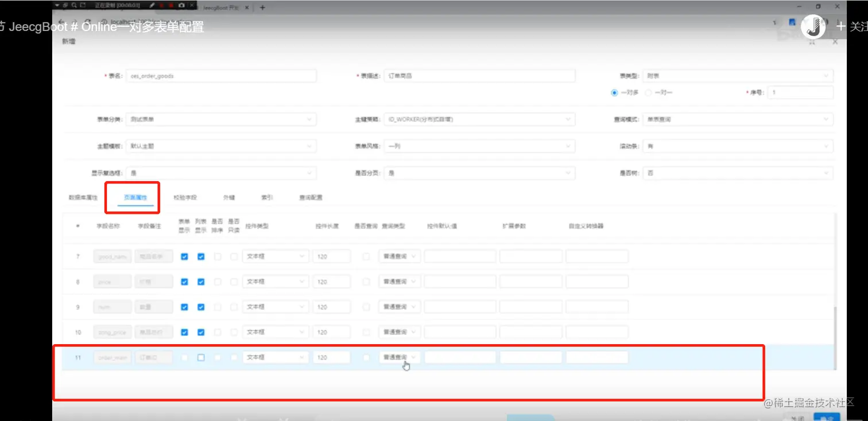Select the 一对一 radio option
The height and width of the screenshot is (421, 868).
point(649,92)
